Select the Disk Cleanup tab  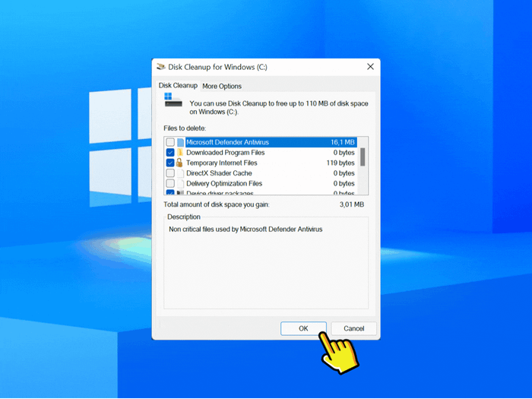[x=178, y=85]
